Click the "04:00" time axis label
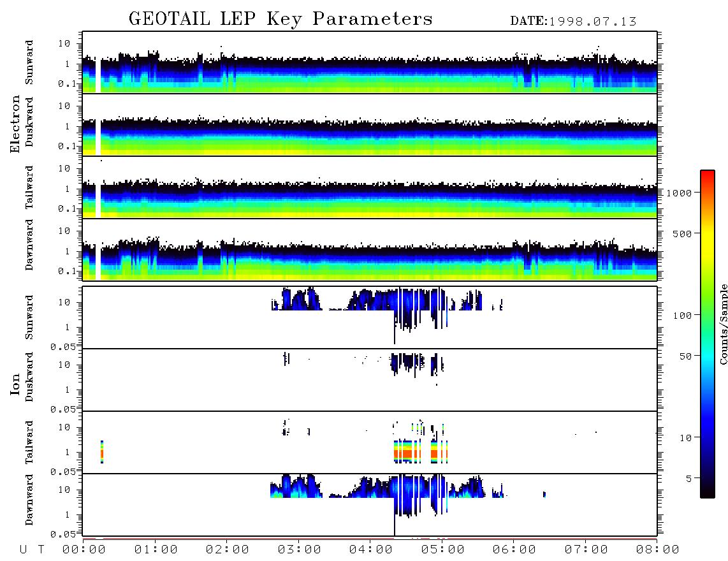This screenshot has height=561, width=728. pos(371,550)
